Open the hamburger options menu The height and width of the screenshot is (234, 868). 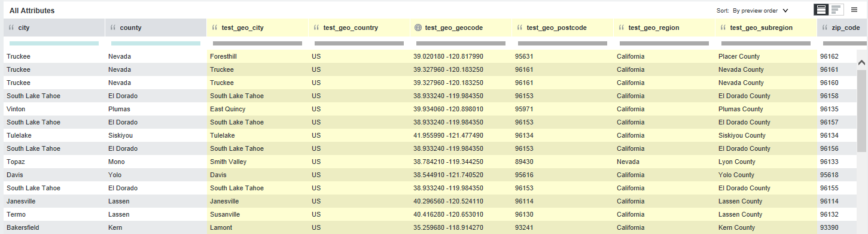pyautogui.click(x=854, y=10)
